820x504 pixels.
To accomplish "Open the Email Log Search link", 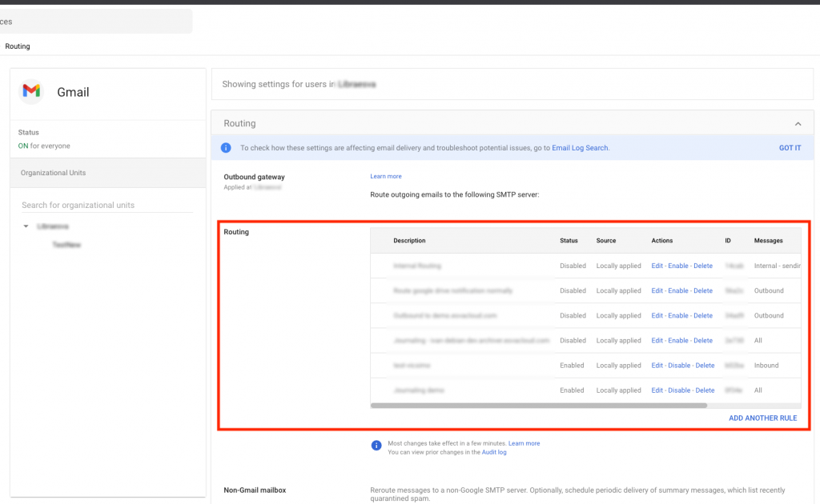I will (x=580, y=148).
